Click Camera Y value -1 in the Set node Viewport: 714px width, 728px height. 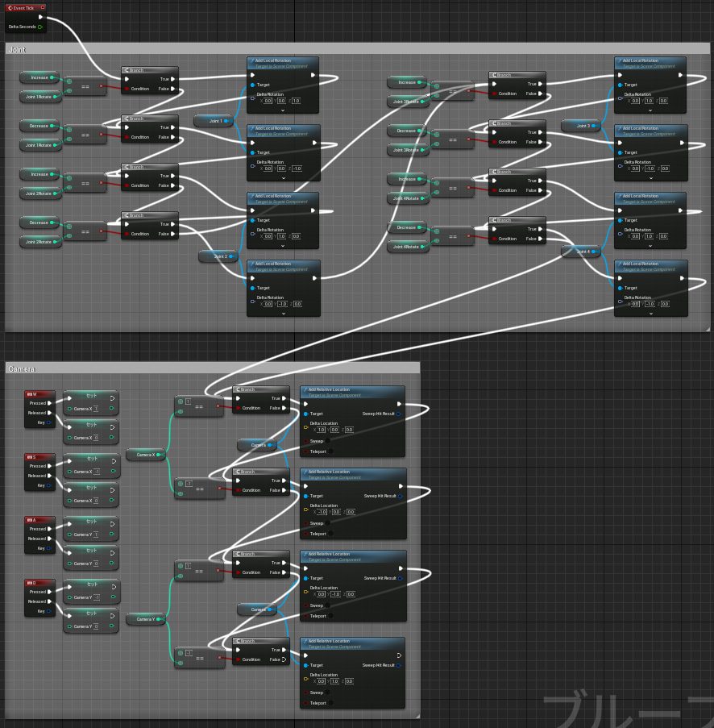(x=97, y=597)
